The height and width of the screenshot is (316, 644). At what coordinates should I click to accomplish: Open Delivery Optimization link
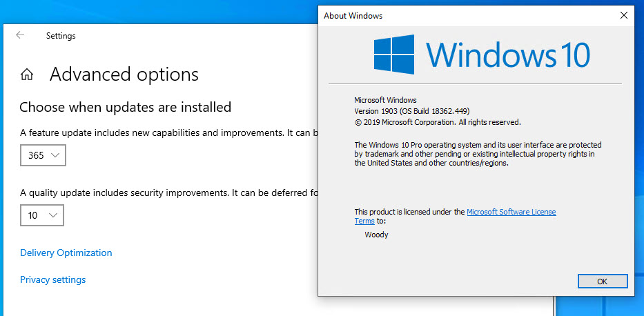coord(66,253)
